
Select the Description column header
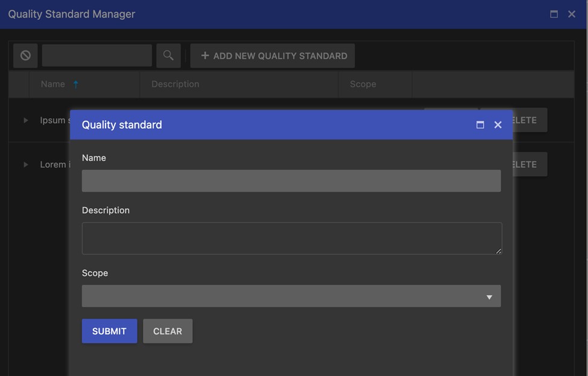175,84
